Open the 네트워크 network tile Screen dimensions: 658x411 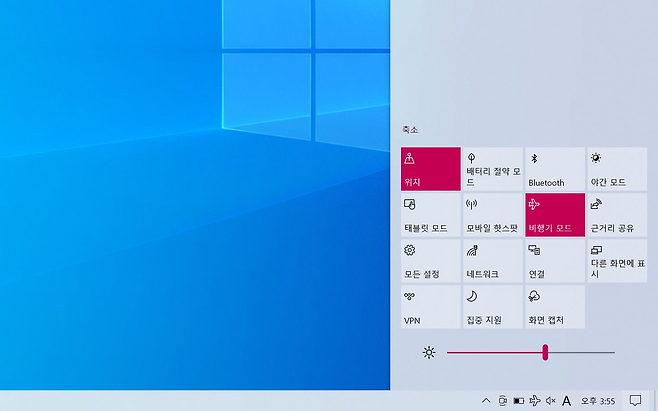coord(492,260)
